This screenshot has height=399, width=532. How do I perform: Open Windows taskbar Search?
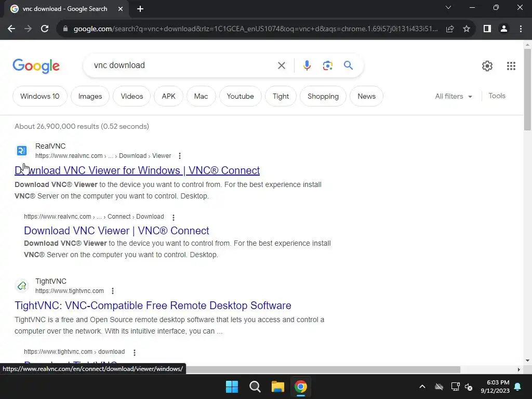255,387
